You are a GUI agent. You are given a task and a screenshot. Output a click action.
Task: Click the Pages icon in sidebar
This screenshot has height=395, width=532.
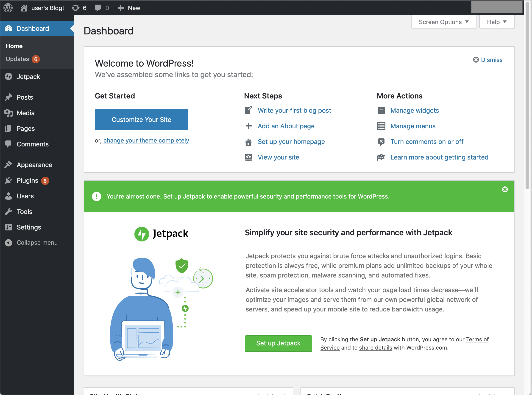pyautogui.click(x=9, y=128)
